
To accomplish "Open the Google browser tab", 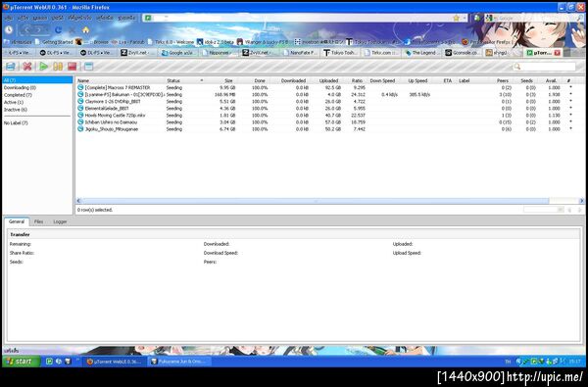I will tap(177, 53).
